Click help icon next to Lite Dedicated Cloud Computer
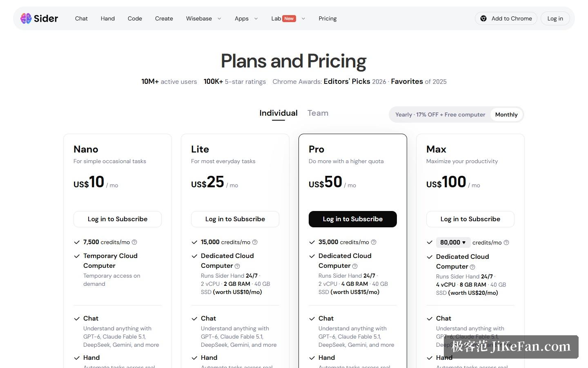 tap(237, 266)
